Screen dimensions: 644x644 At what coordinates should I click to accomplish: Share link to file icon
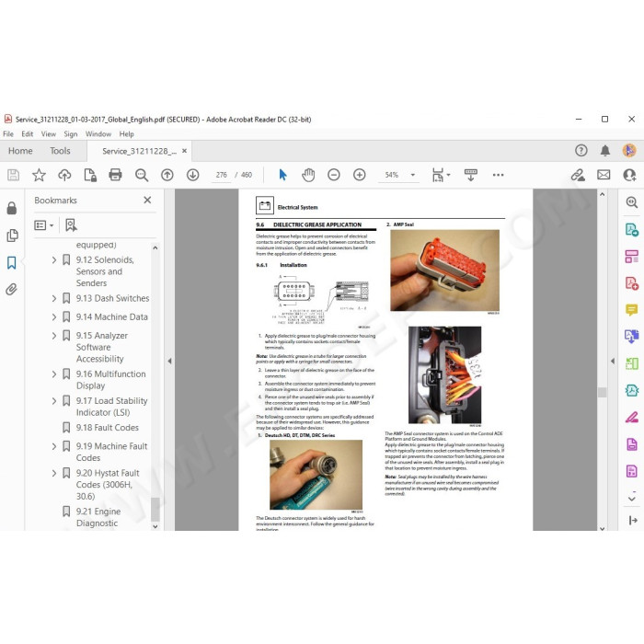tap(579, 175)
